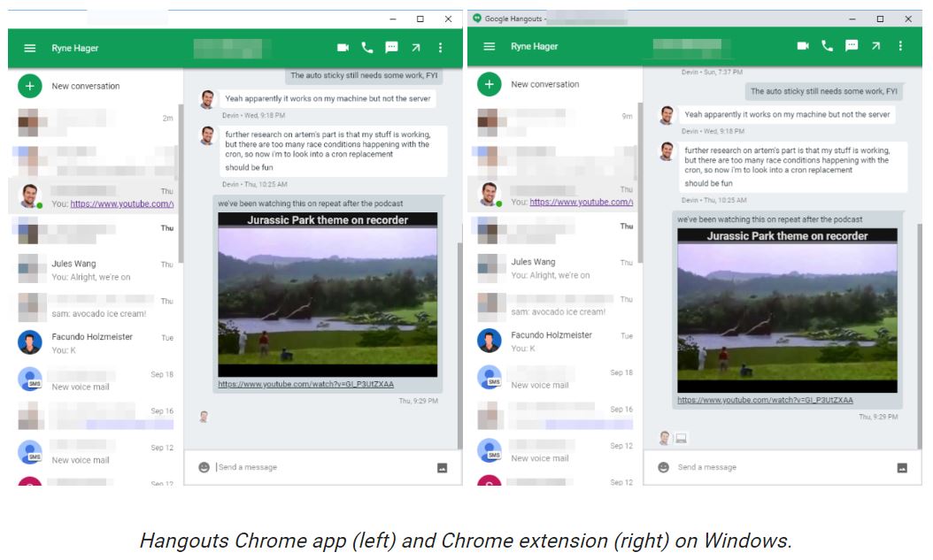Click the Jurassic Park video thumbnail in right window
Viewport: 933px width, 560px height.
click(x=787, y=310)
